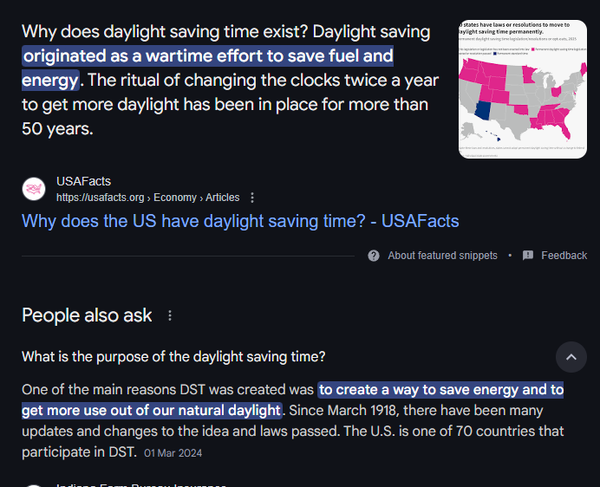Click the partially visible Indiana Farm Bureau Insurance source
Viewport: 600px width, 487px height.
[x=141, y=485]
